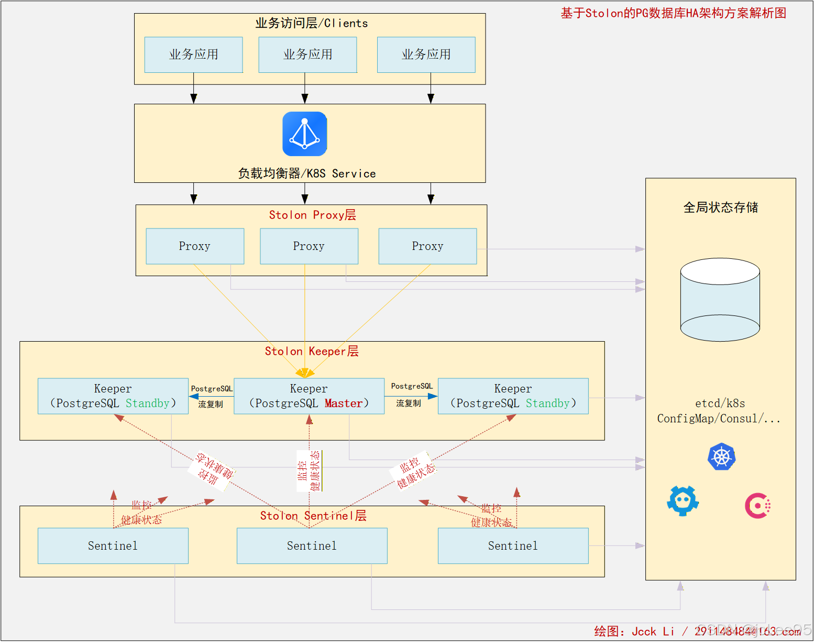The height and width of the screenshot is (644, 814).
Task: Click the Kubernetes helm wheel icon
Action: pos(721,456)
